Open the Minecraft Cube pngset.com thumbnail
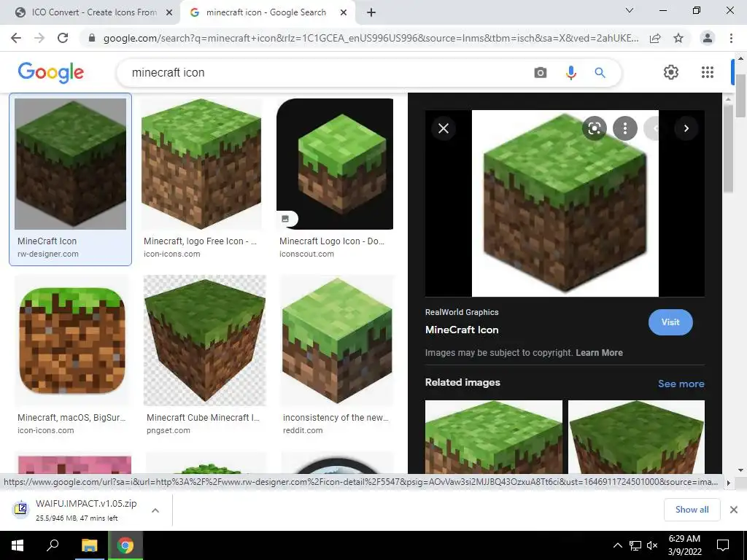 pos(205,340)
